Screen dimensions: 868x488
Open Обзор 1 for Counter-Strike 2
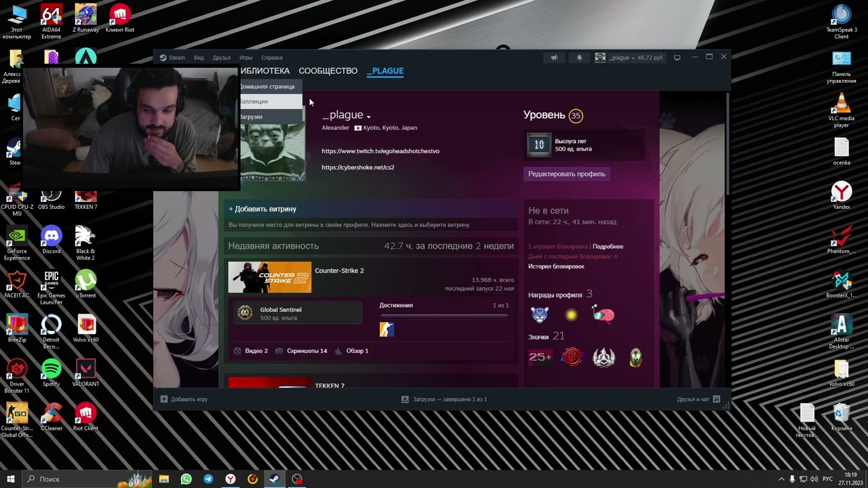pos(352,351)
